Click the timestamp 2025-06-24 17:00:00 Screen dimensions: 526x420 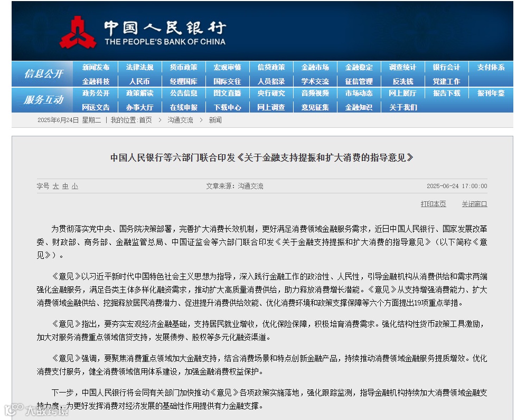(457, 186)
